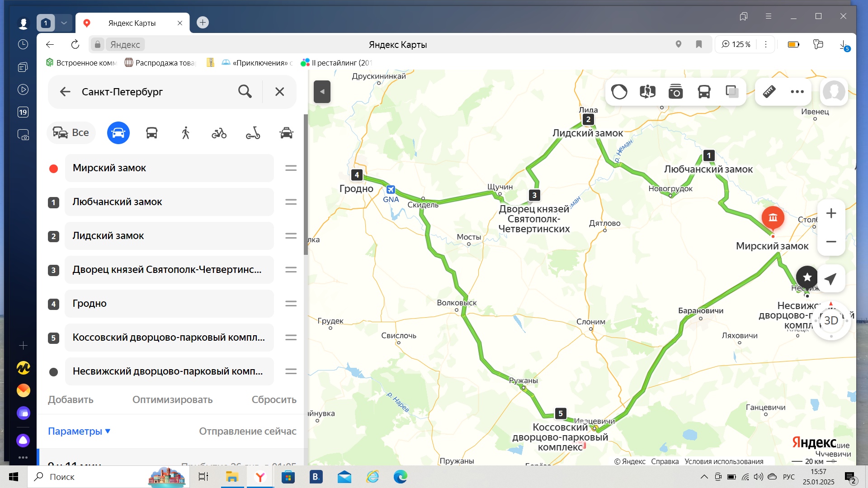Edit waypoint Гродно field

point(170,304)
